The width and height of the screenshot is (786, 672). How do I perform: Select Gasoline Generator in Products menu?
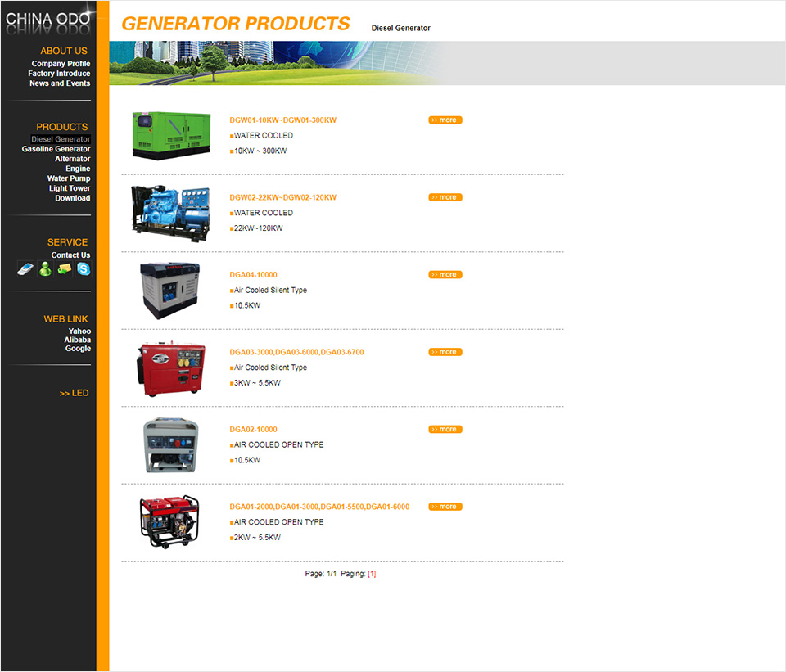[x=56, y=149]
